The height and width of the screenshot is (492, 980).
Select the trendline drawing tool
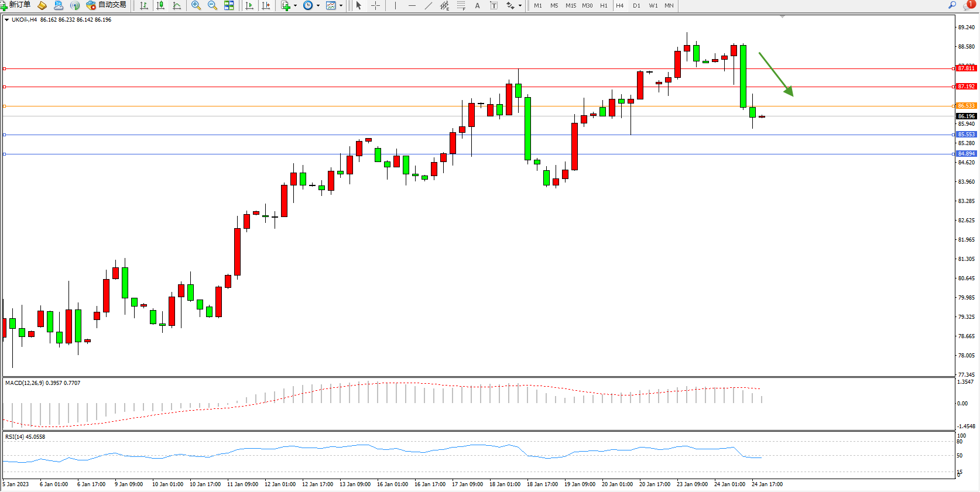click(x=429, y=5)
